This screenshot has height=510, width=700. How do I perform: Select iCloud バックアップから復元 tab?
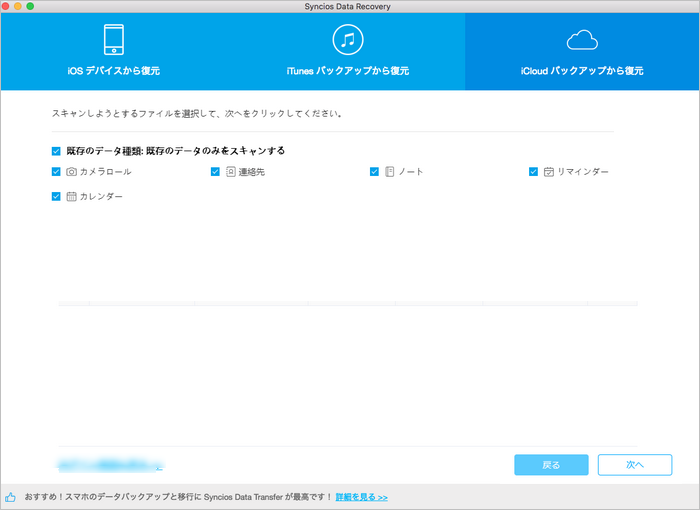[582, 51]
